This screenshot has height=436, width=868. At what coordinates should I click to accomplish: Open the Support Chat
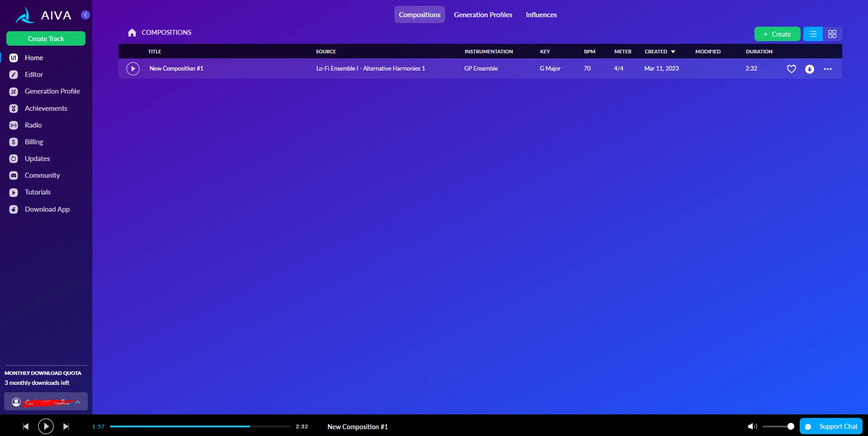pos(831,427)
